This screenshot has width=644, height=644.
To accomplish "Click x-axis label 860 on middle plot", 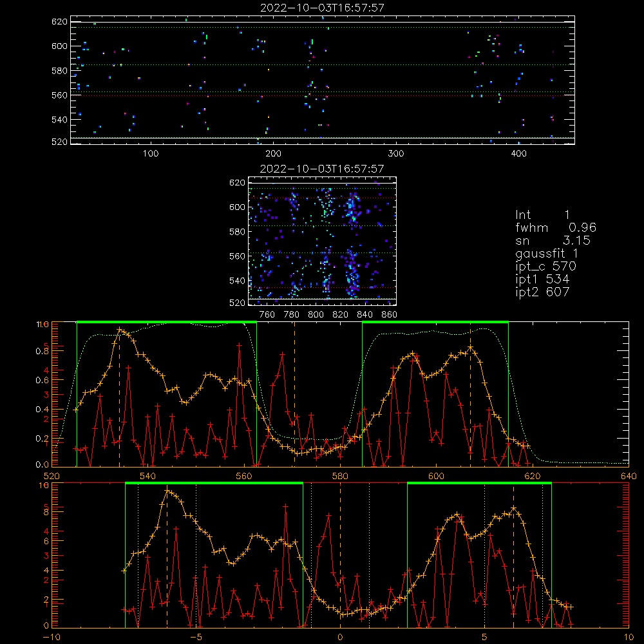I will (x=390, y=315).
